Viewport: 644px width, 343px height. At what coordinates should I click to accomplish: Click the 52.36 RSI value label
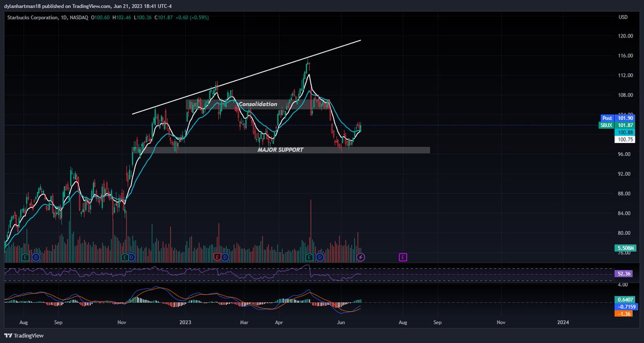(x=623, y=274)
